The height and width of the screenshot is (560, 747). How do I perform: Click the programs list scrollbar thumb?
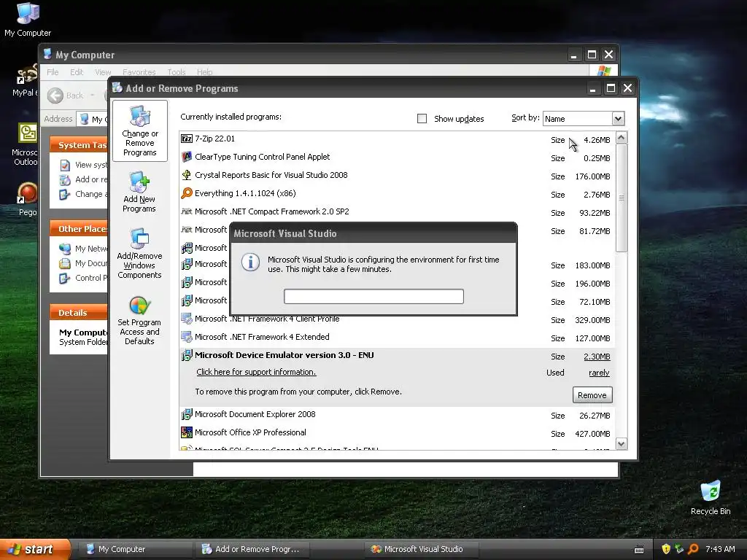pyautogui.click(x=622, y=198)
